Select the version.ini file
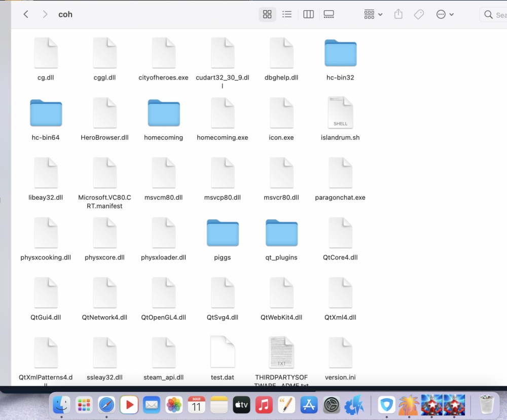507x420 pixels. pos(340,353)
